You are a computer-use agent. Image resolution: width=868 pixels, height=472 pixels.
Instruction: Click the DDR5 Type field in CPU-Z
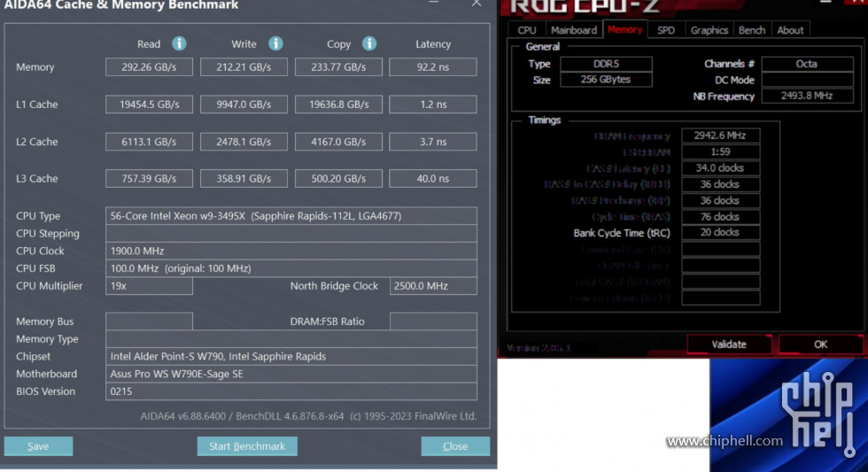click(606, 64)
